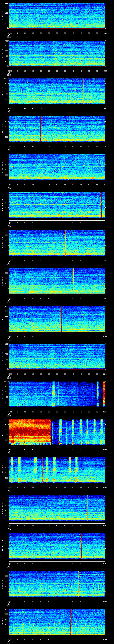Click the spectrogram panel starting at 9:01:00
The height and width of the screenshot is (644, 114).
click(57, 16)
